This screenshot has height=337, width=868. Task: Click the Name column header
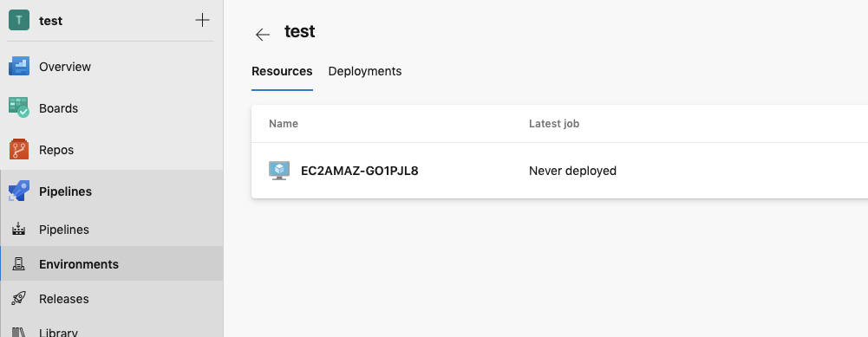pyautogui.click(x=284, y=123)
